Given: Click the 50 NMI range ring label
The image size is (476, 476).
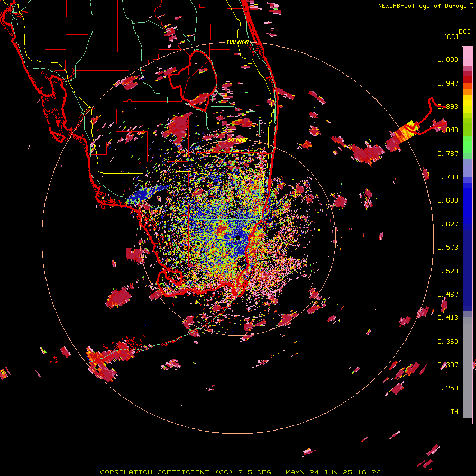Looking at the screenshot, I should [237, 140].
